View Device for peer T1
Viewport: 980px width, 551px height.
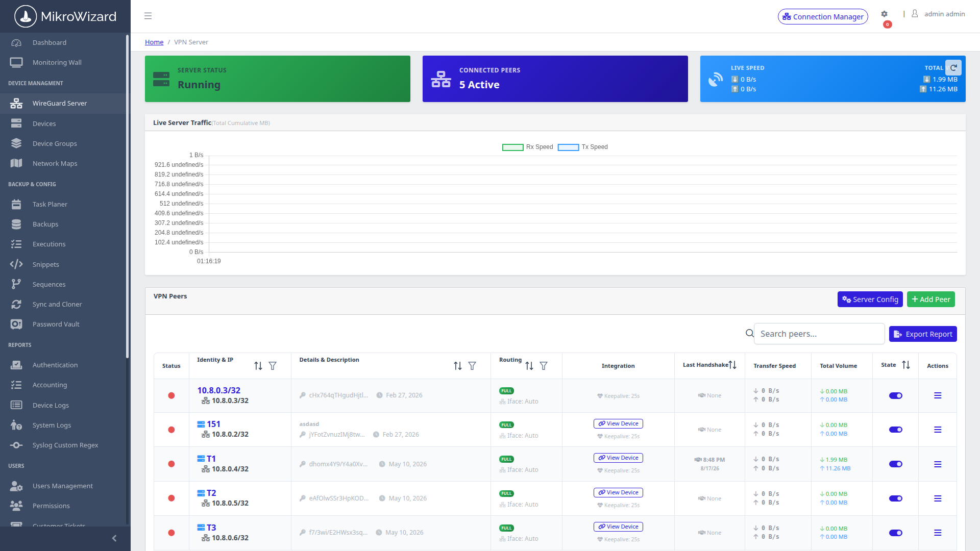click(x=618, y=458)
